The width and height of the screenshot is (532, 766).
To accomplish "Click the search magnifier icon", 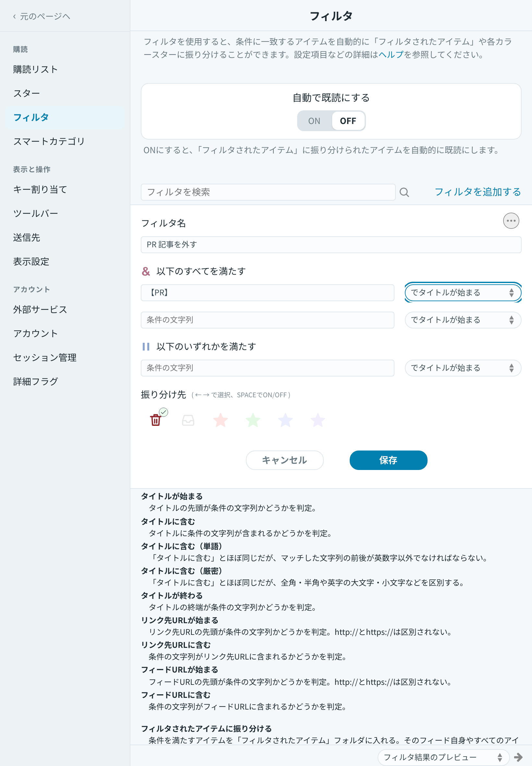I will tap(404, 192).
